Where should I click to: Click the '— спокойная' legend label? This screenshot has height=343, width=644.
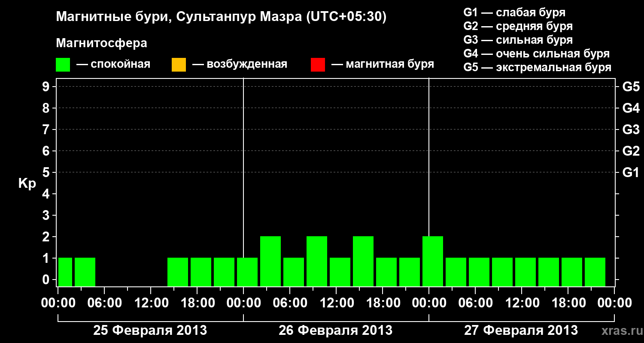[113, 65]
